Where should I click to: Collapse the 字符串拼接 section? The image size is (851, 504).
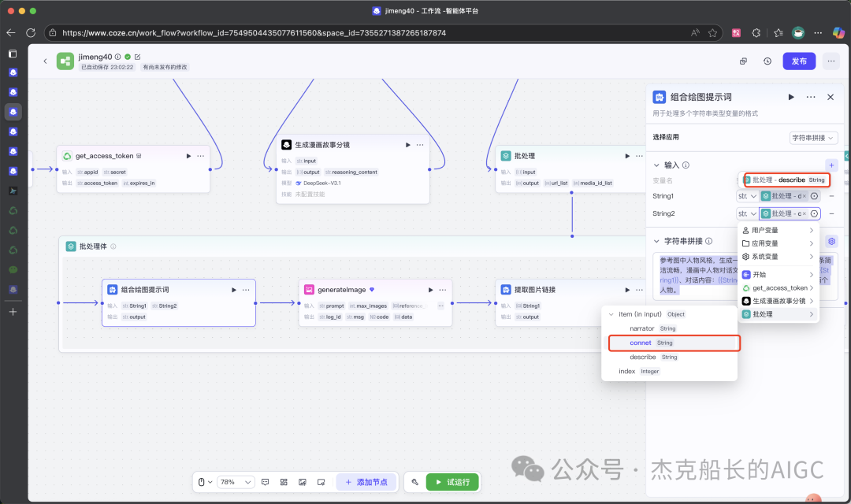tap(656, 241)
